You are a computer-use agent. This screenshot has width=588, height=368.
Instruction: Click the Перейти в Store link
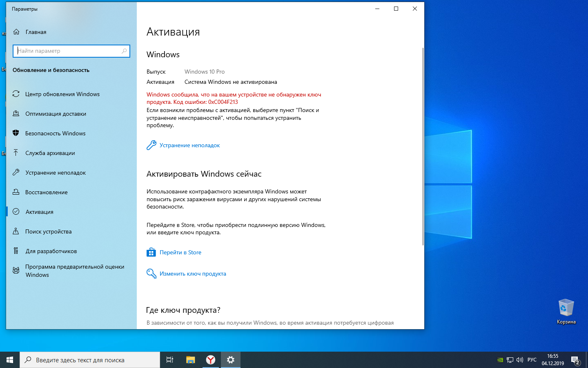(x=180, y=252)
